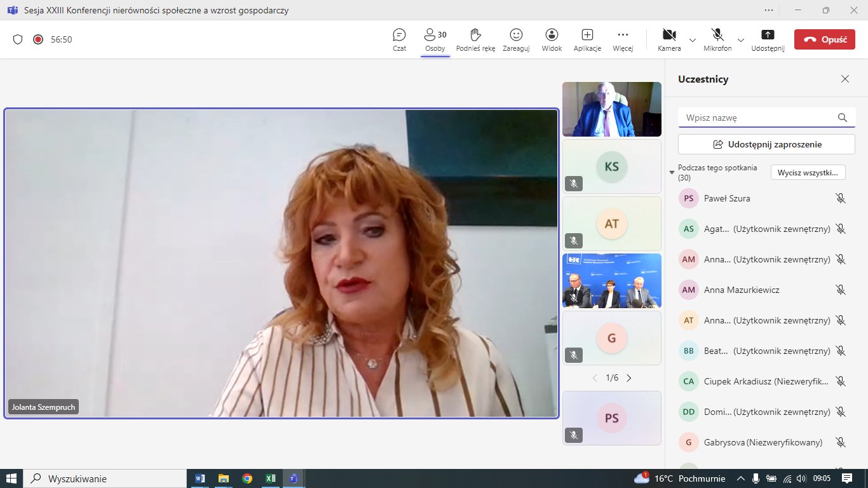Image resolution: width=868 pixels, height=488 pixels.
Task: Click the 'Udostępnij zaproszenie' button
Action: 766,144
